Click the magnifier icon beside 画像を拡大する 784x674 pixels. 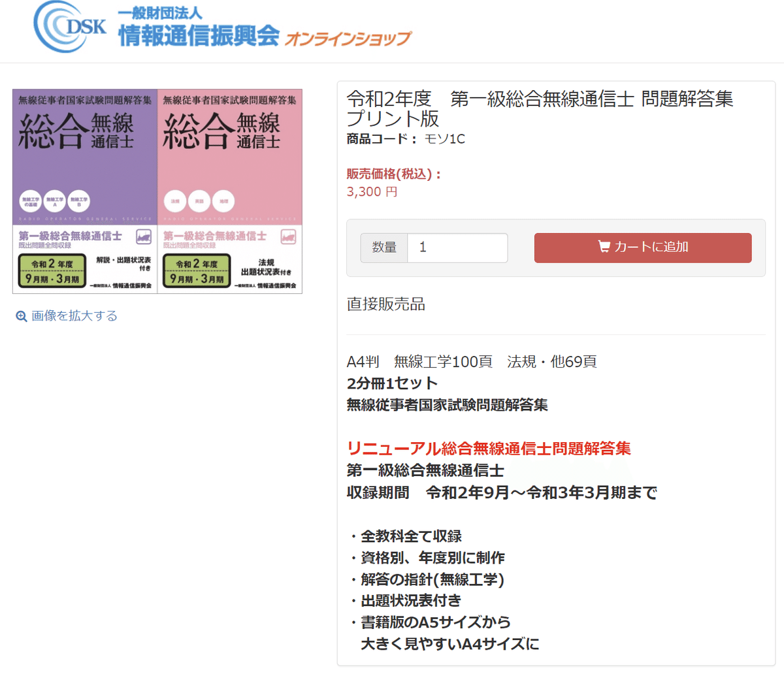[22, 316]
